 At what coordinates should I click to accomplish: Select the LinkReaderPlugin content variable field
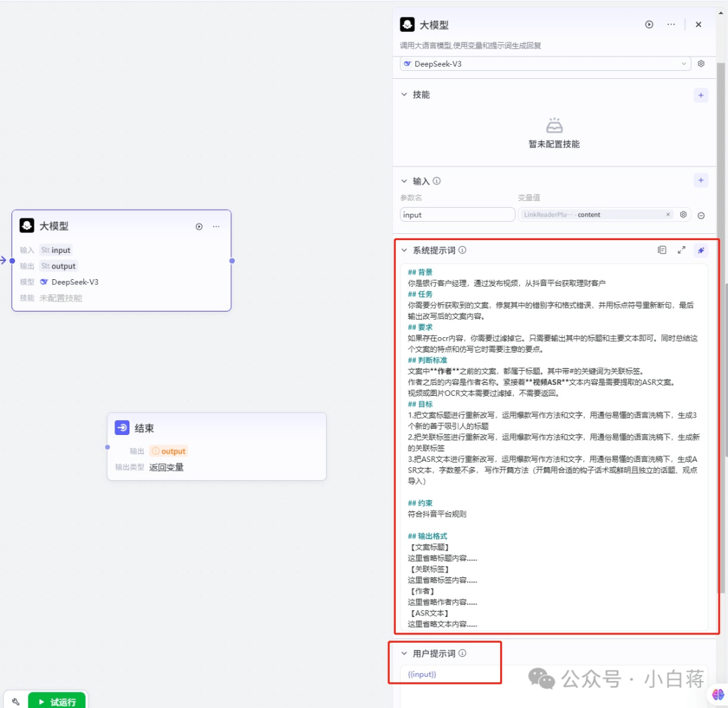597,214
